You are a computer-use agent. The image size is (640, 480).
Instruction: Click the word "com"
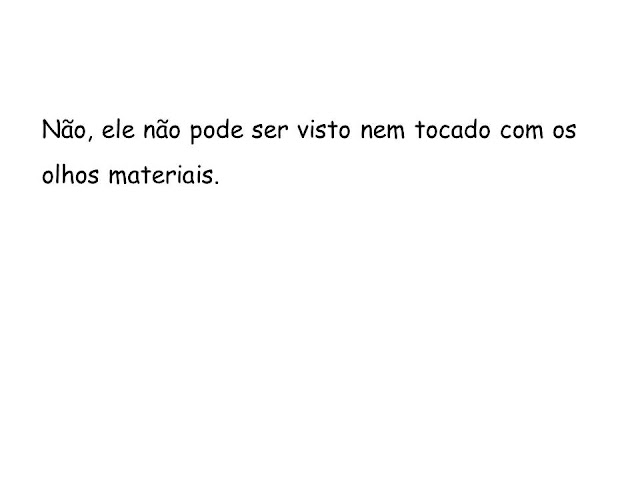click(522, 131)
